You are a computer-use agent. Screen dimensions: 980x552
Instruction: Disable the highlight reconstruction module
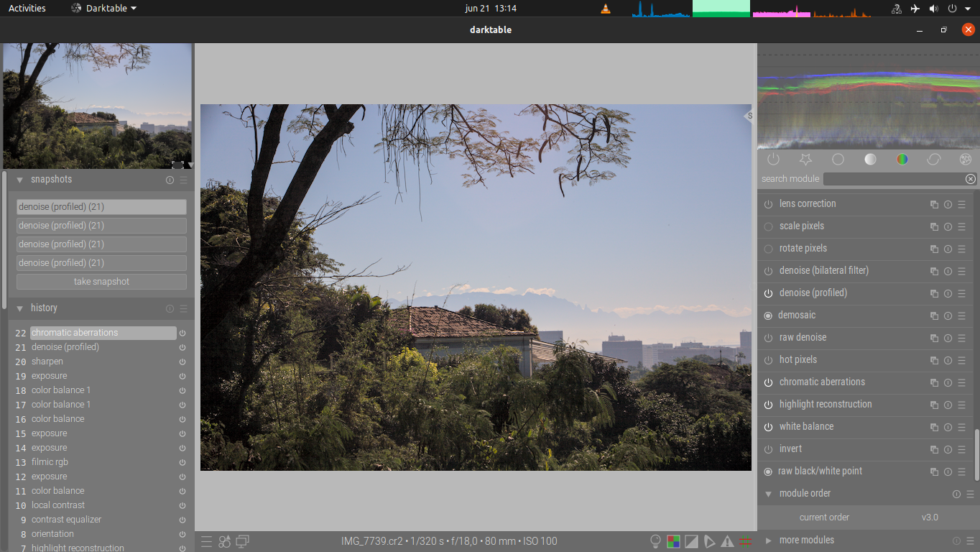tap(768, 405)
